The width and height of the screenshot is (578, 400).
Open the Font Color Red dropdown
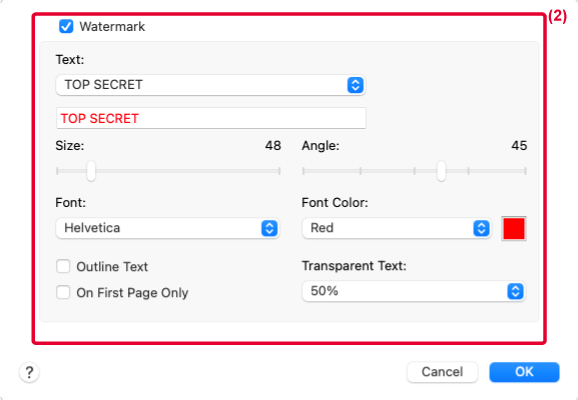pos(397,228)
